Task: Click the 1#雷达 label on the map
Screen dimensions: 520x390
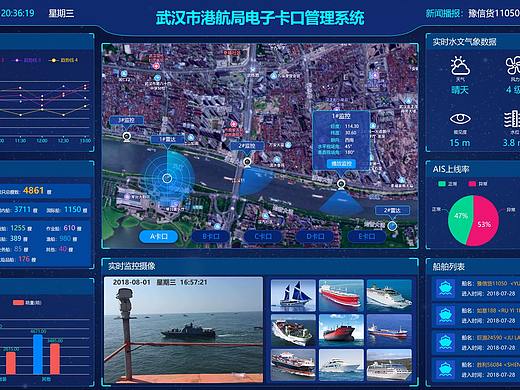Action: click(167, 139)
